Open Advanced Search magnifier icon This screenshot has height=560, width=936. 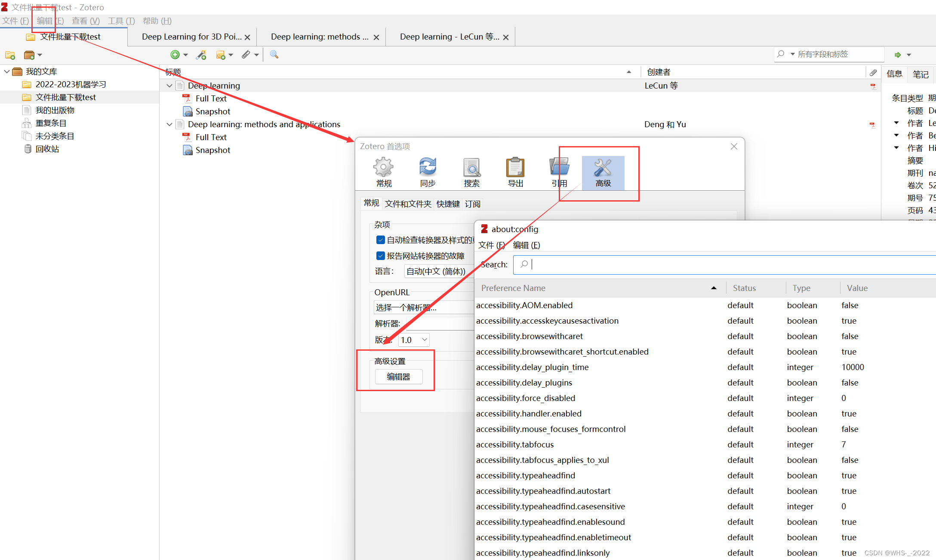[274, 55]
